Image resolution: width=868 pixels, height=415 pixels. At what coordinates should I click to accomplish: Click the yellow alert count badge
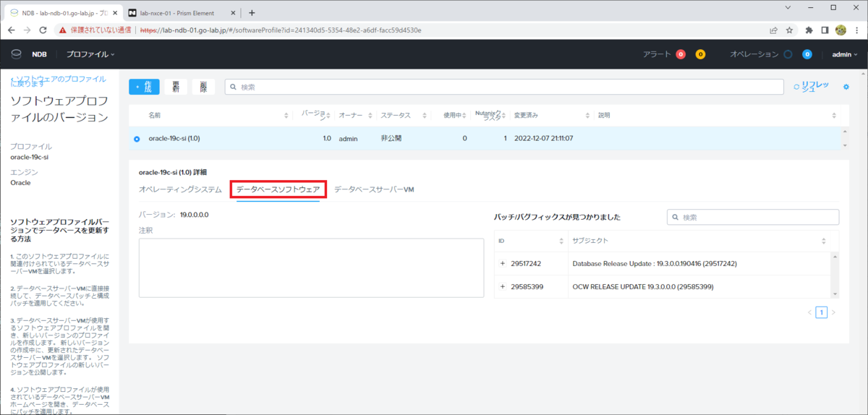700,54
